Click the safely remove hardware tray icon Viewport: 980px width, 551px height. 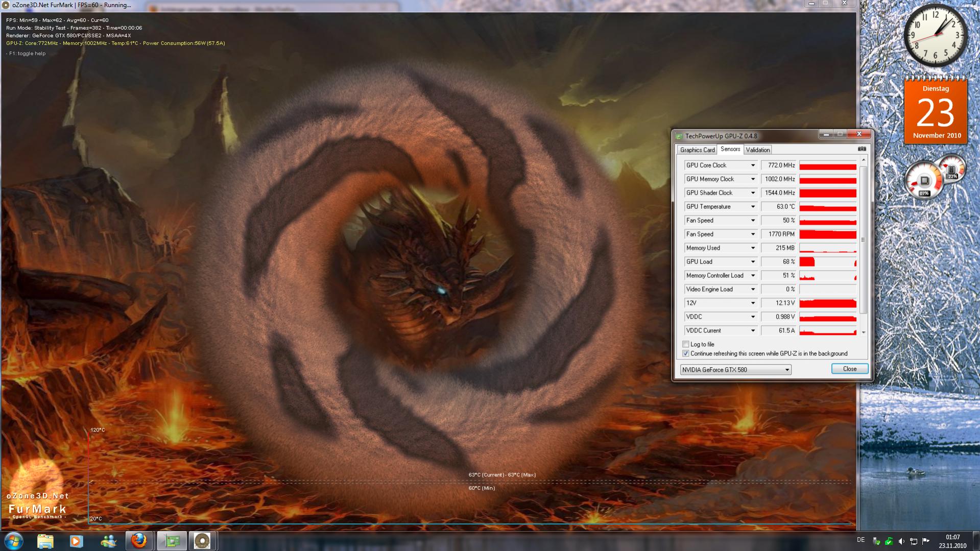point(876,541)
